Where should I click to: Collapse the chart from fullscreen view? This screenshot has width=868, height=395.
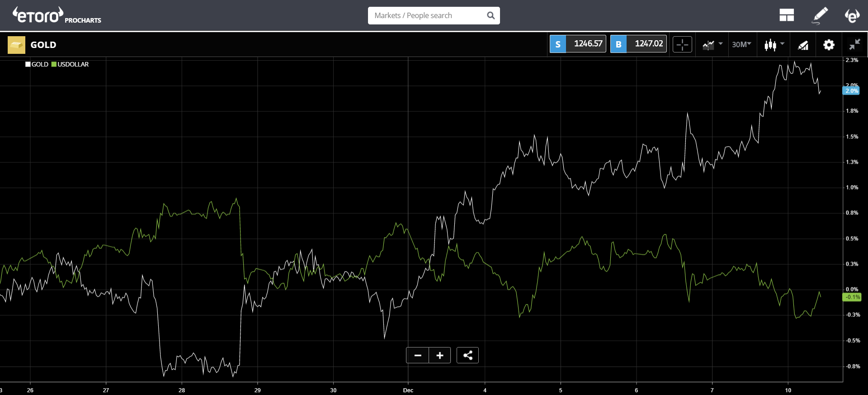coord(854,45)
